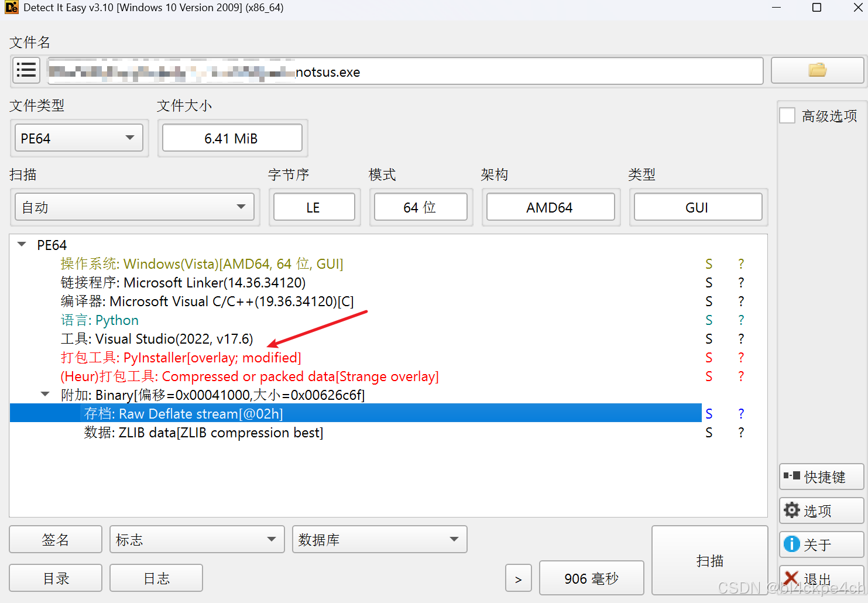The width and height of the screenshot is (868, 603).
Task: Click ? info on 语言: Python row
Action: click(x=741, y=320)
